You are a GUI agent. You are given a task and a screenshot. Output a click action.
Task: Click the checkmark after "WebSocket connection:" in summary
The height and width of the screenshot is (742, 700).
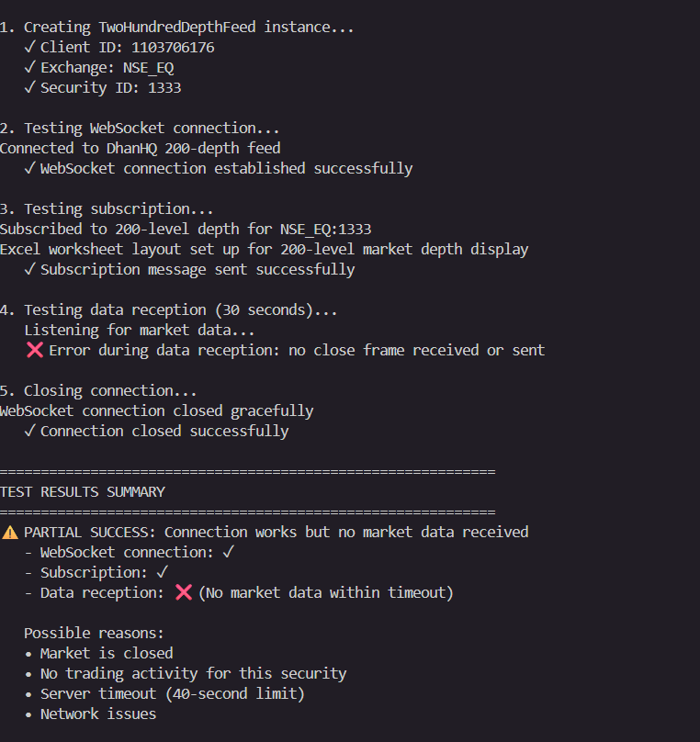229,552
